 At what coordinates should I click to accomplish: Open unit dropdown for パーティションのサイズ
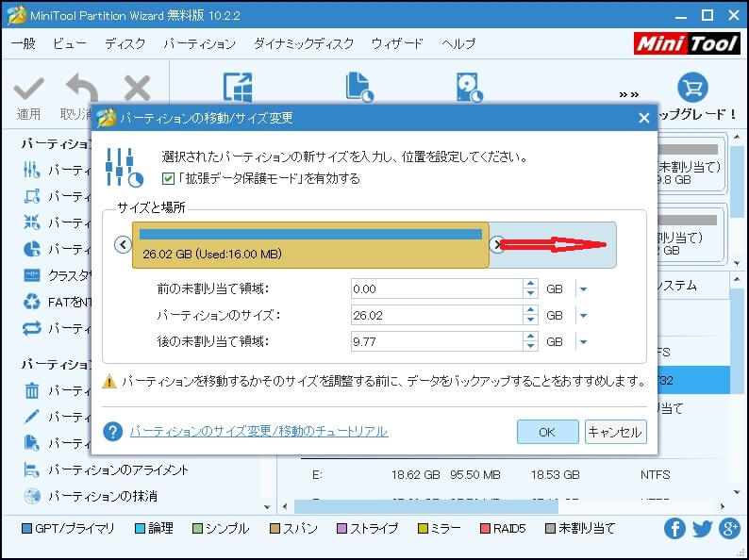[x=583, y=316]
